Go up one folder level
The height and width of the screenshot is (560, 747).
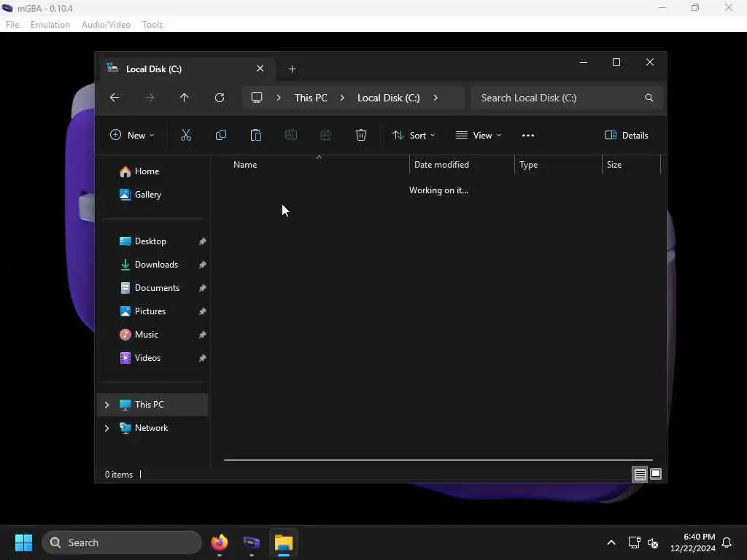pyautogui.click(x=185, y=98)
